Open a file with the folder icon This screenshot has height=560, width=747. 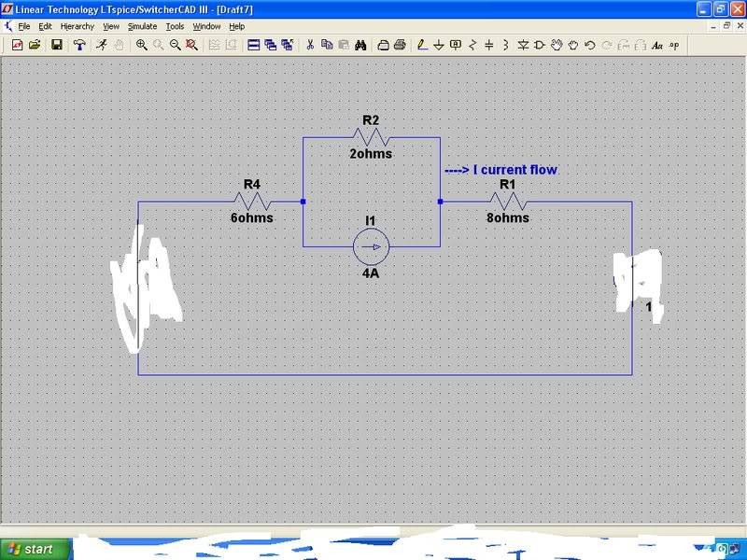click(x=35, y=45)
